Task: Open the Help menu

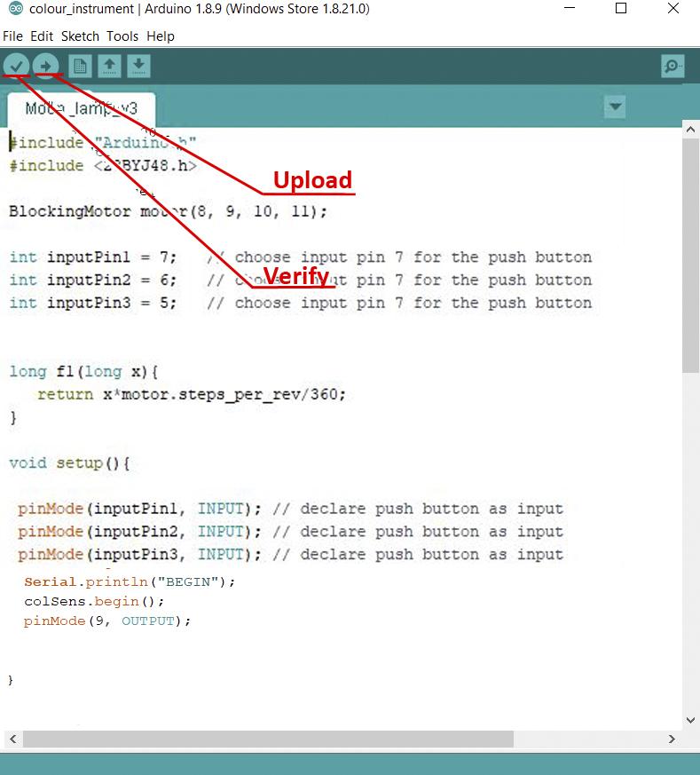Action: [161, 36]
